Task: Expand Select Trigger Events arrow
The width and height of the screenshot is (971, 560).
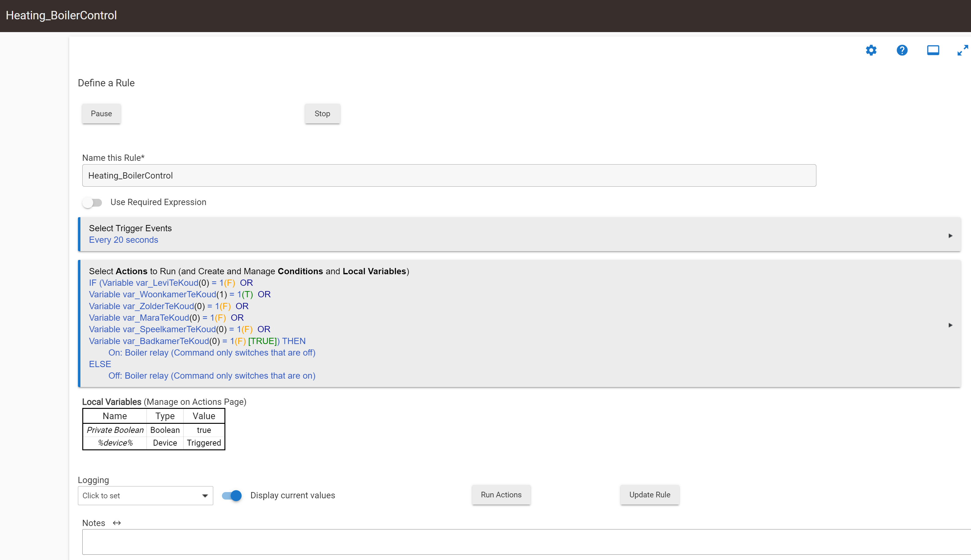Action: coord(950,235)
